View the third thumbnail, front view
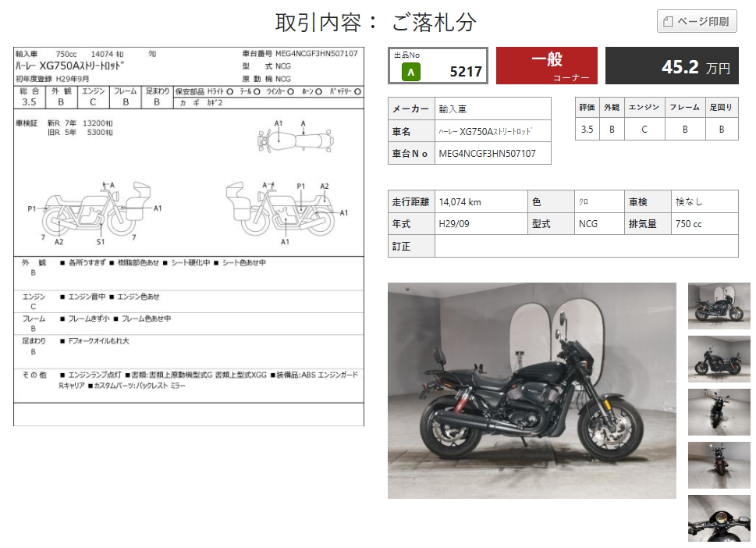 719,411
